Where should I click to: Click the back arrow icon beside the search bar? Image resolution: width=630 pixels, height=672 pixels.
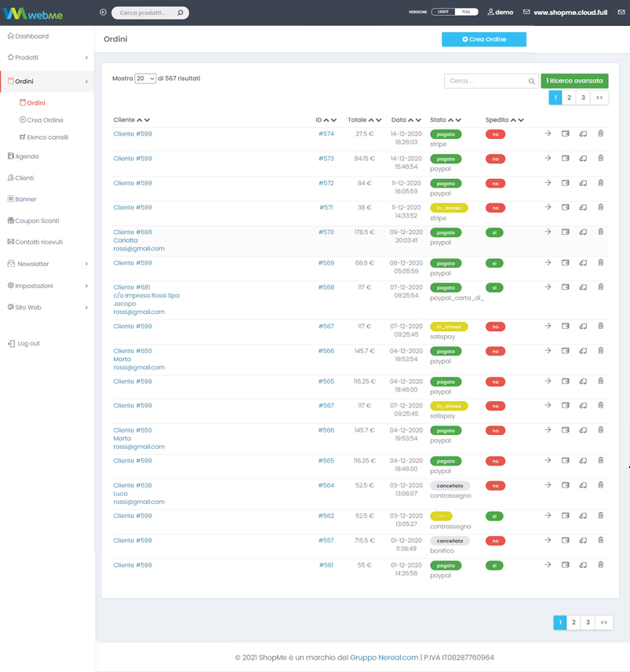pyautogui.click(x=103, y=13)
